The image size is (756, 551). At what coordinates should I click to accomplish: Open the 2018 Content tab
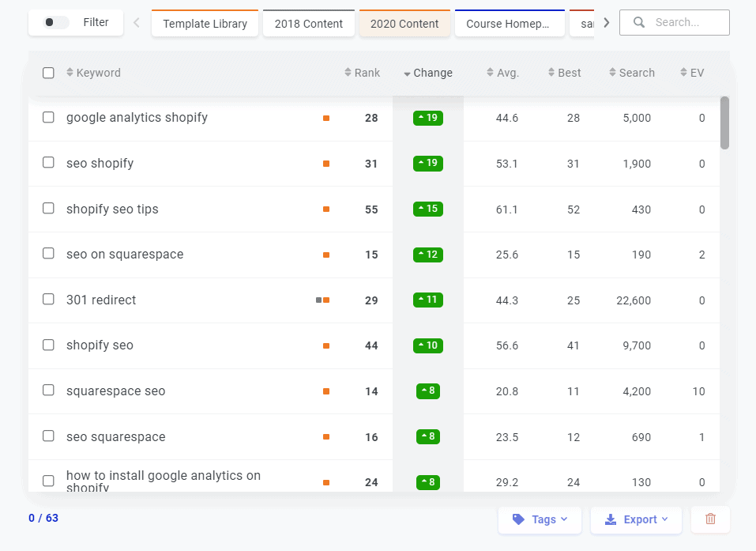point(309,24)
